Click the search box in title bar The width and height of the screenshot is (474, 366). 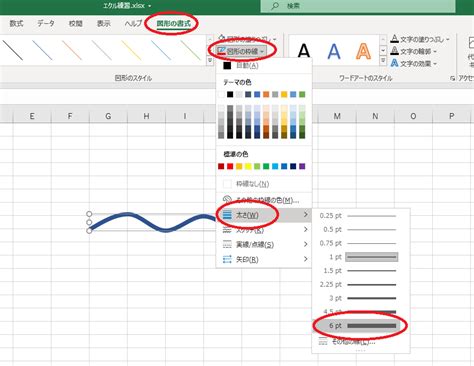[x=358, y=6]
